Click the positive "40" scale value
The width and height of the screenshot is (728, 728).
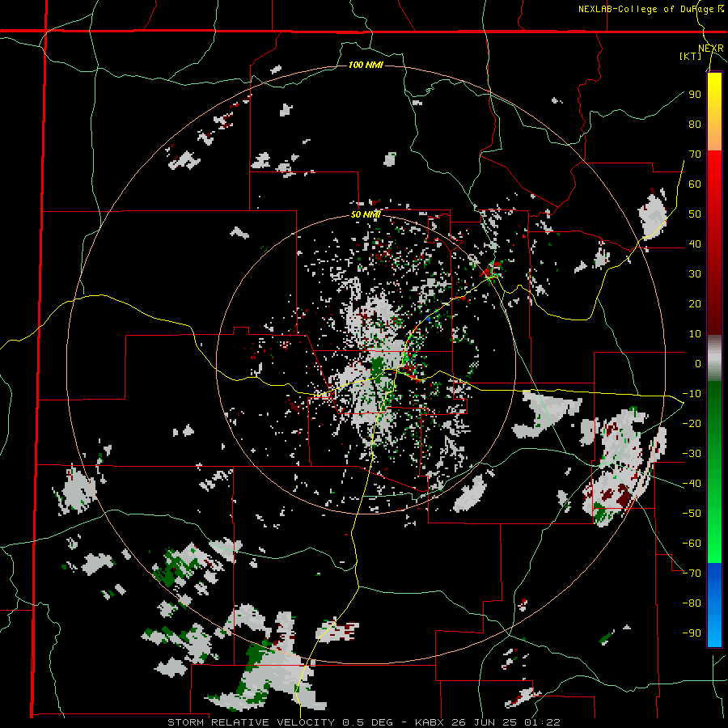point(695,244)
